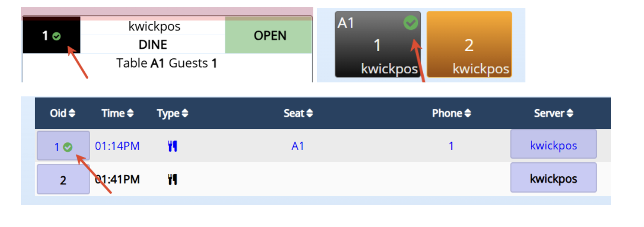
Task: Open order 2 Oid button
Action: 63,179
